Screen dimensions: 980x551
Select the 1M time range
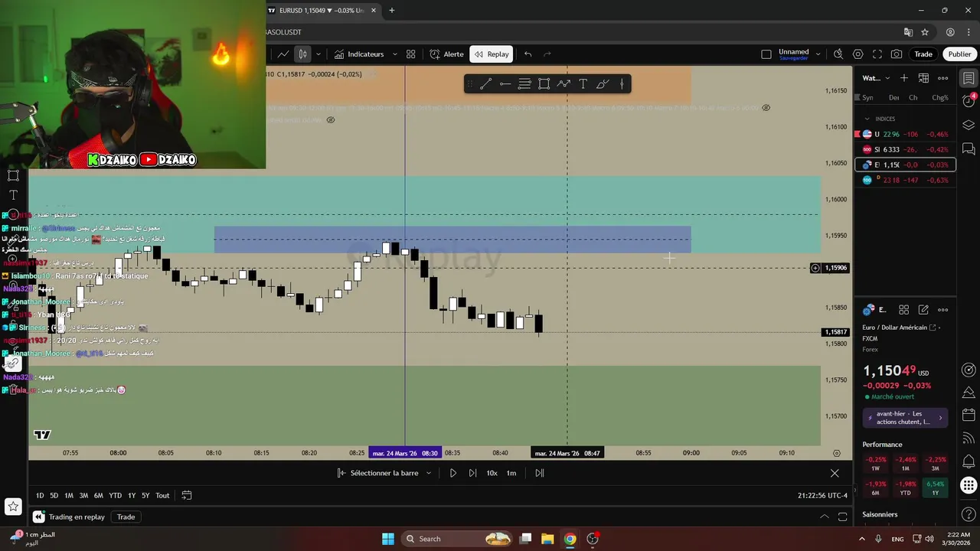point(69,495)
